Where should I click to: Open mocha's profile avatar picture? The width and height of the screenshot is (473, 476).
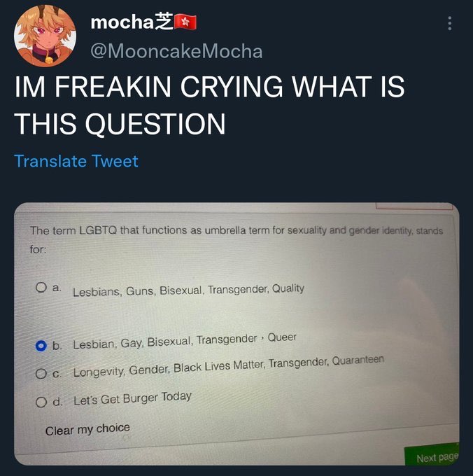(45, 36)
